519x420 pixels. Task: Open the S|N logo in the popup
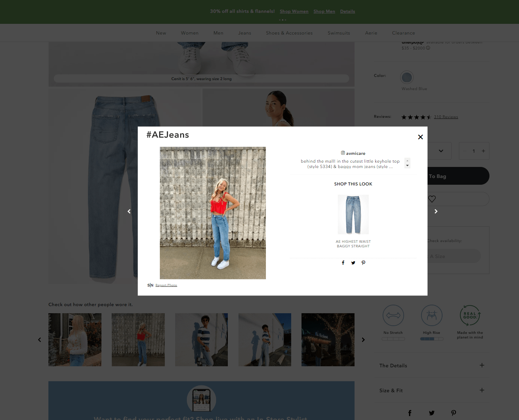point(150,285)
